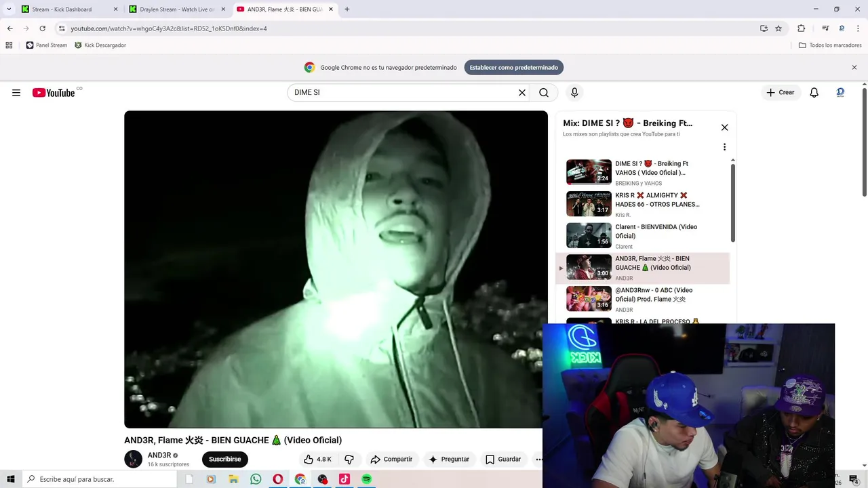This screenshot has width=868, height=488.
Task: Click the video player to pause
Action: [x=336, y=269]
